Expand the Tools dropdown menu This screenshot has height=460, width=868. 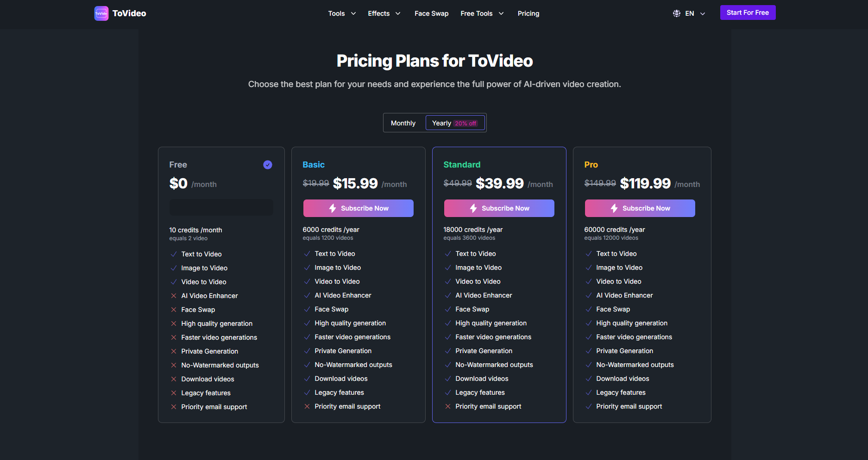pos(342,13)
